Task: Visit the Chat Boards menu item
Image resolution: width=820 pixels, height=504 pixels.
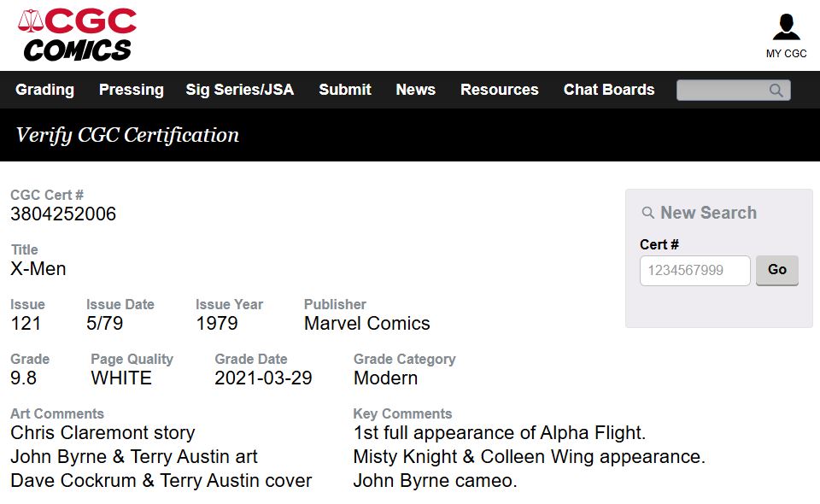Action: click(608, 90)
